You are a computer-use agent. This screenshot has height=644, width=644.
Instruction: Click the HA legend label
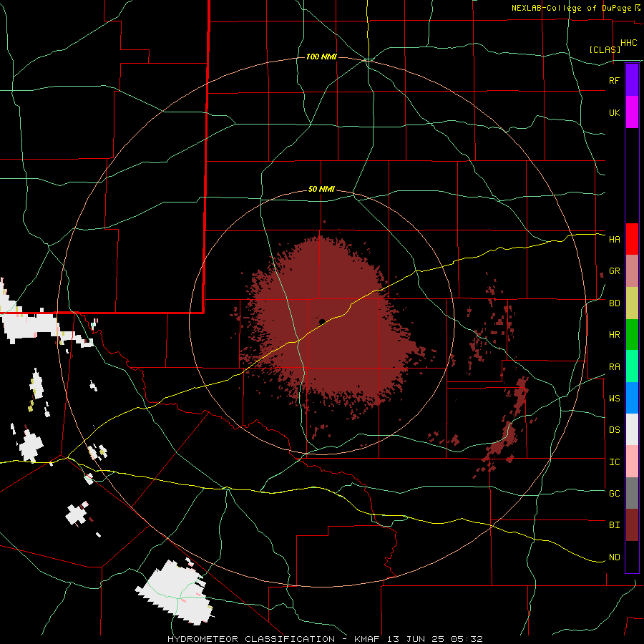(x=614, y=240)
